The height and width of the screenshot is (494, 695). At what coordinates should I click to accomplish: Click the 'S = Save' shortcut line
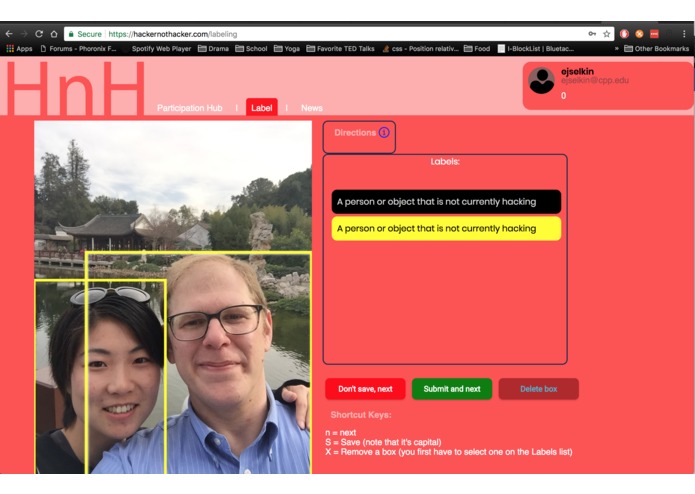pyautogui.click(x=383, y=442)
